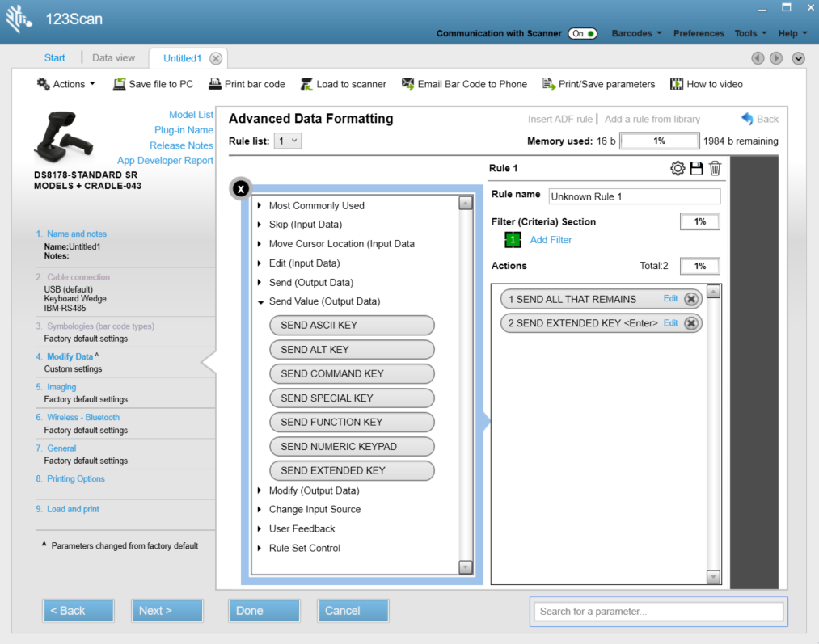Click the SEND FUNCTION KEY button
The height and width of the screenshot is (644, 819).
(x=352, y=422)
